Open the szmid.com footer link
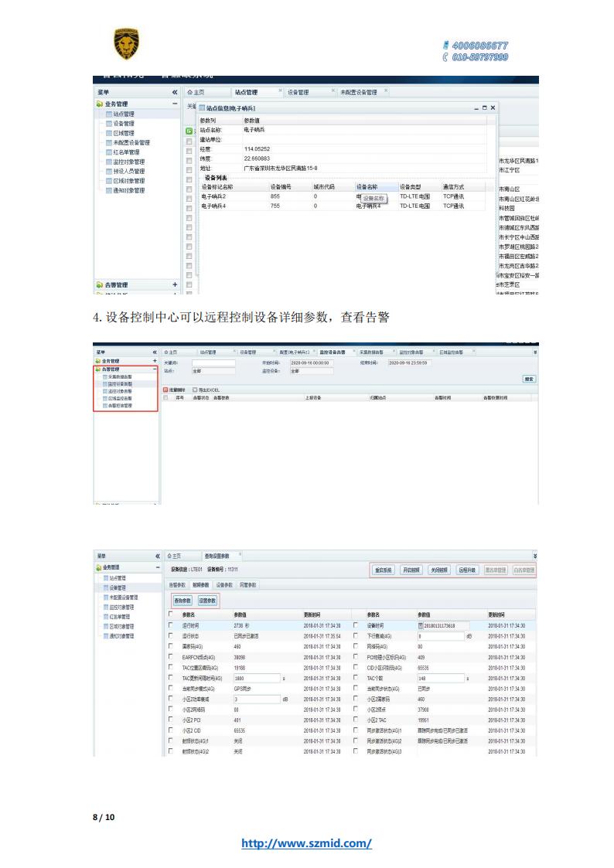This screenshot has width=614, height=868. 306,843
